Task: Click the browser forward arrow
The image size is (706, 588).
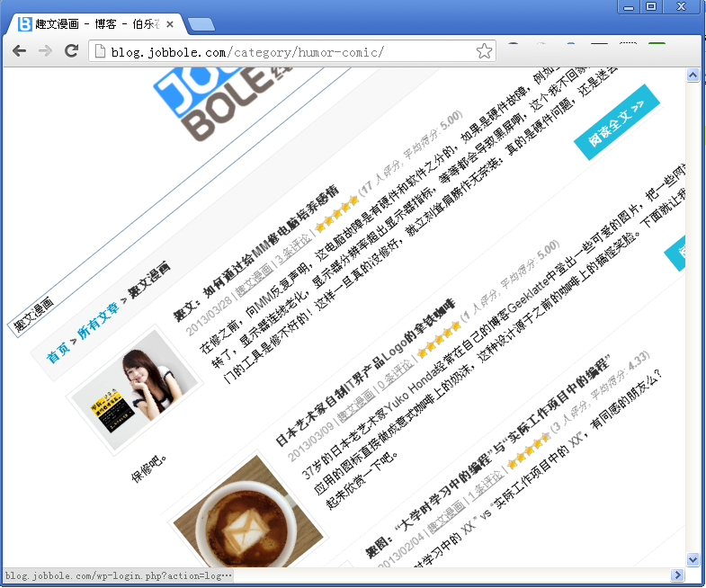Action: [x=45, y=51]
